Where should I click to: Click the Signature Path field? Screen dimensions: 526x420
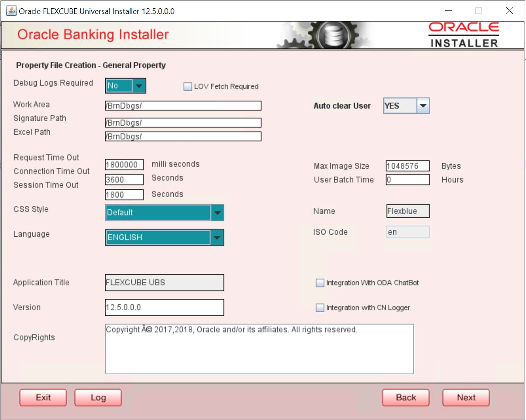[x=183, y=123]
